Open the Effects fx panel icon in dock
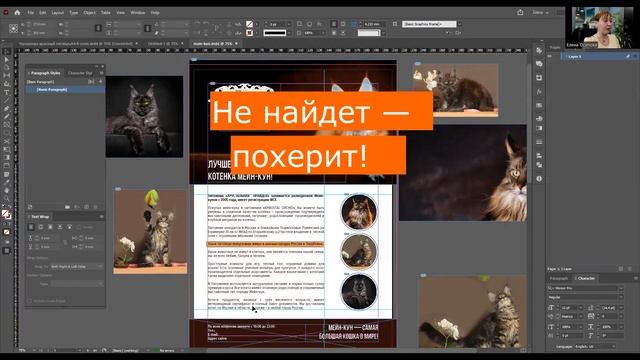The width and height of the screenshot is (640, 360). pos(539,92)
